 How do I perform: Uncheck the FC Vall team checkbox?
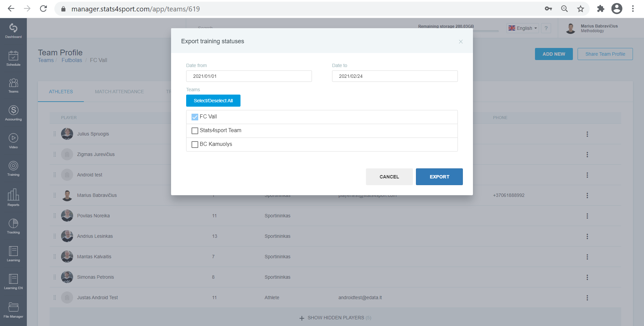pos(195,117)
